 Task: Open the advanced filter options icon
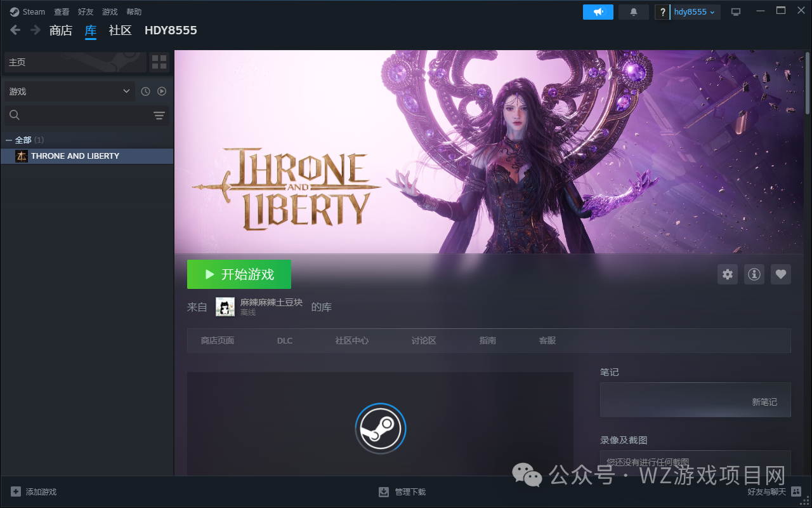click(x=159, y=115)
